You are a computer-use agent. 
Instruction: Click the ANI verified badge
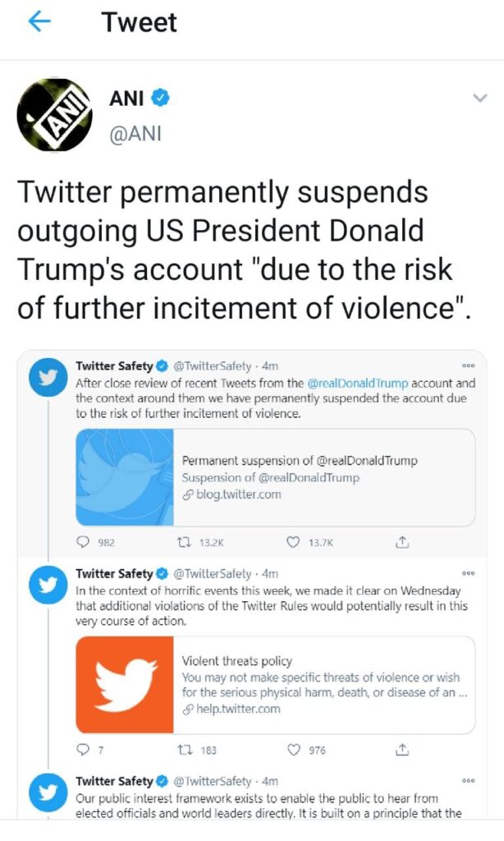[162, 99]
